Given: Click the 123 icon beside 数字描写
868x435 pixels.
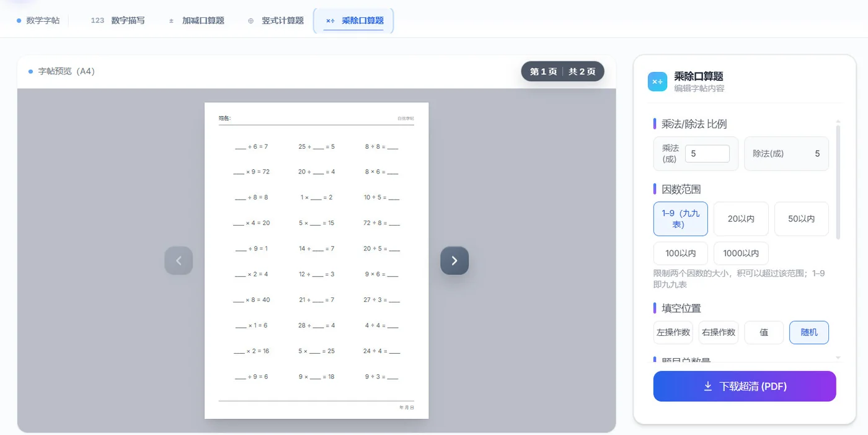Looking at the screenshot, I should click(97, 20).
